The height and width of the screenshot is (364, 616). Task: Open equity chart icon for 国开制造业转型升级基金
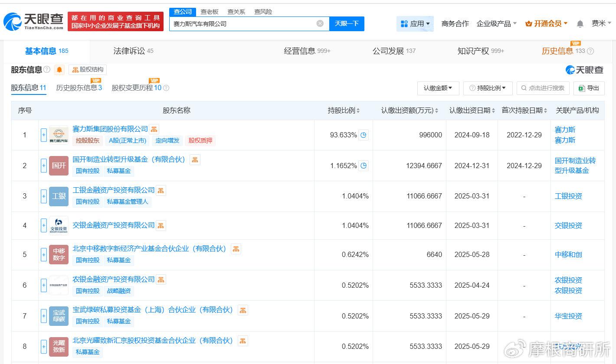[195, 159]
